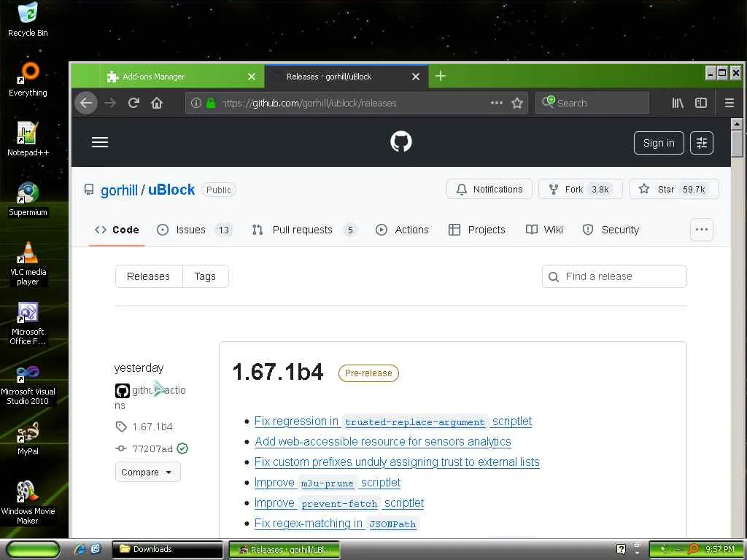Launch Microsoft Visual Studio 2010 shortcut
The image size is (747, 560).
click(x=28, y=384)
